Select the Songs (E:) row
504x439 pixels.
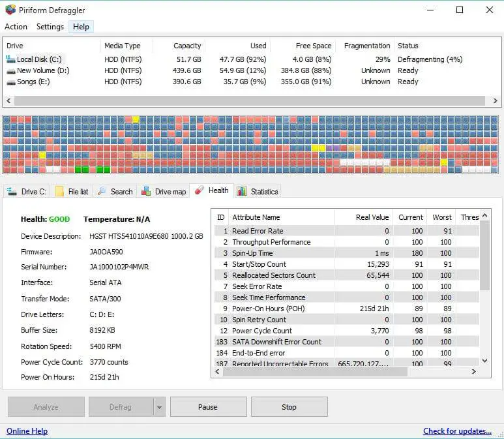point(251,82)
